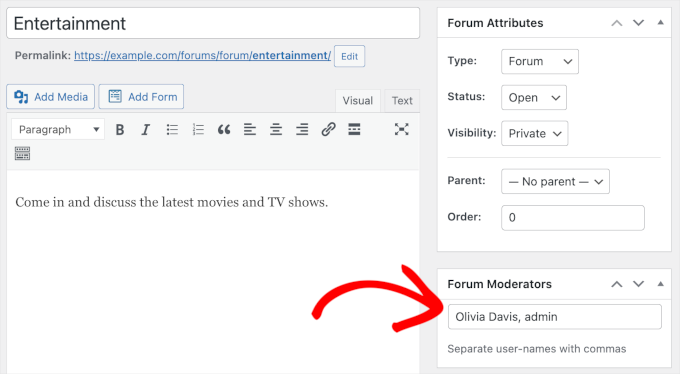
Task: Open the Visibility dropdown set to Private
Action: [535, 134]
